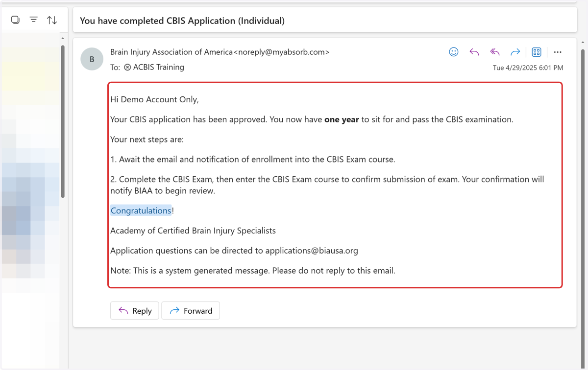The image size is (588, 370).
Task: Click 'Academy of Certified Brain Injury Specialists' line
Action: (193, 231)
